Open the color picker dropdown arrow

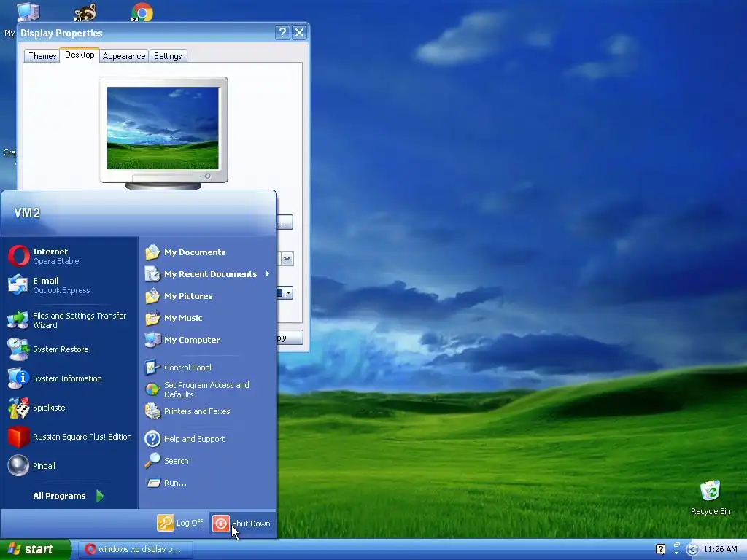[288, 293]
